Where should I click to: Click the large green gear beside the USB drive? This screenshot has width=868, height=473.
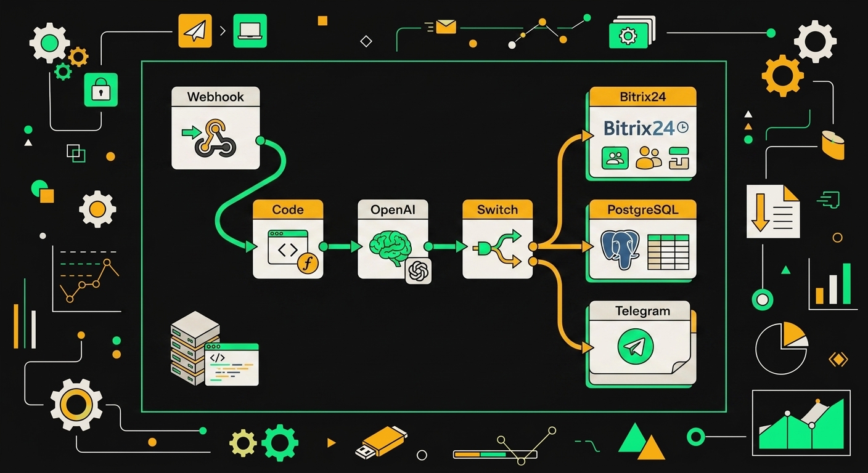pyautogui.click(x=280, y=442)
